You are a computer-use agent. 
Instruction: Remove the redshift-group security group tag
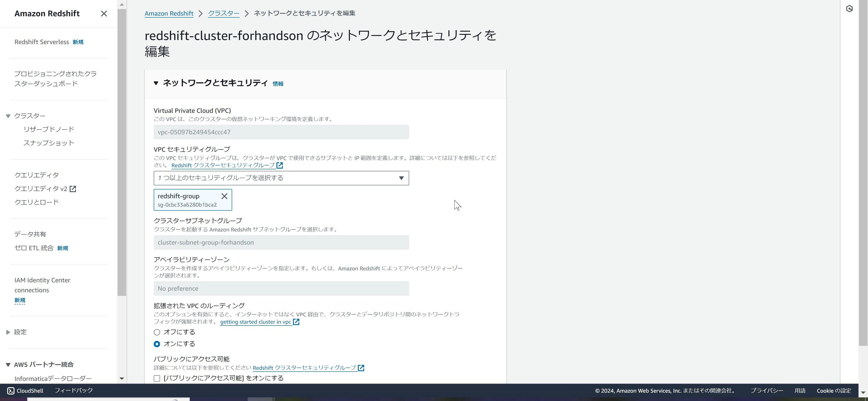(224, 196)
